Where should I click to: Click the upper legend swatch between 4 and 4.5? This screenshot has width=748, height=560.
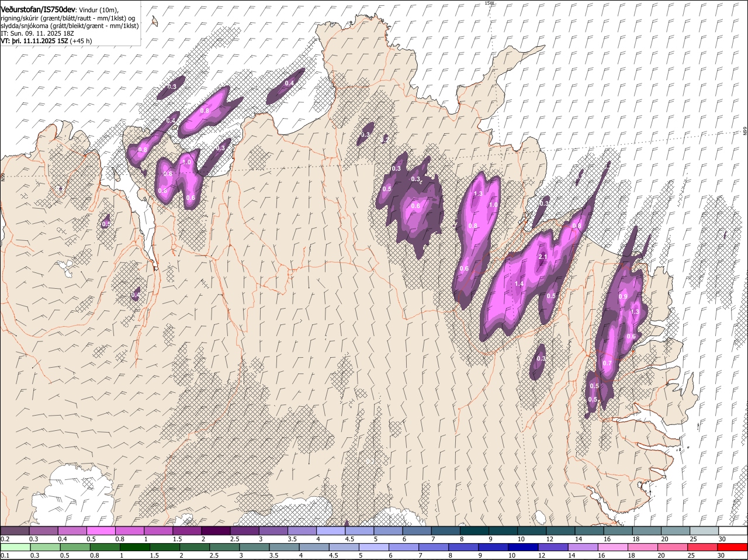tap(331, 530)
